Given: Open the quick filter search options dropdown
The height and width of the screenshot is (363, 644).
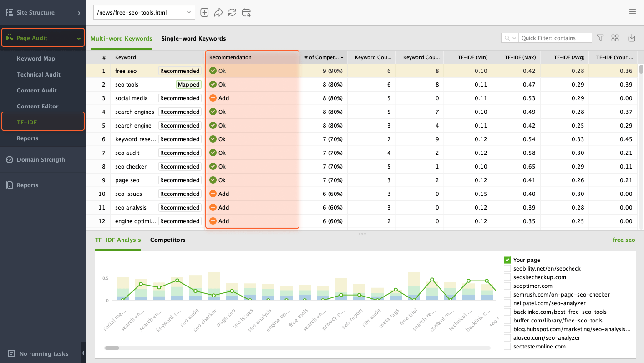Looking at the screenshot, I should tap(510, 38).
